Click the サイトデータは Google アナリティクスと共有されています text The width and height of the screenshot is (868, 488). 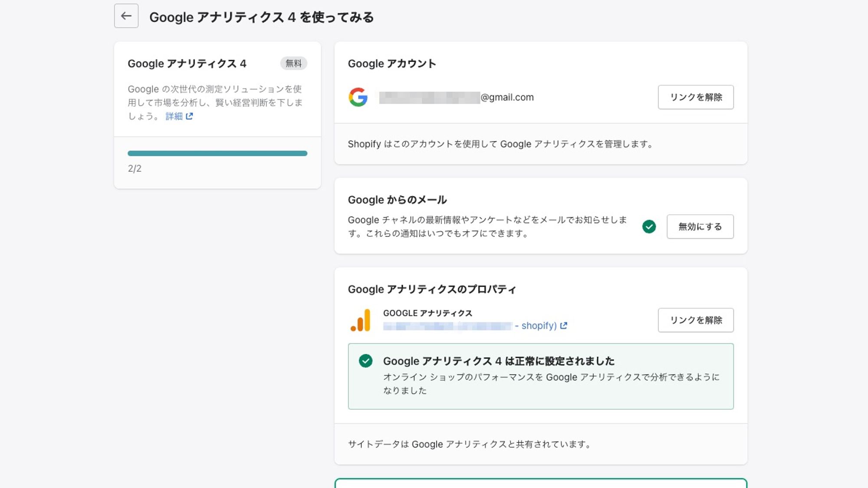click(x=470, y=444)
